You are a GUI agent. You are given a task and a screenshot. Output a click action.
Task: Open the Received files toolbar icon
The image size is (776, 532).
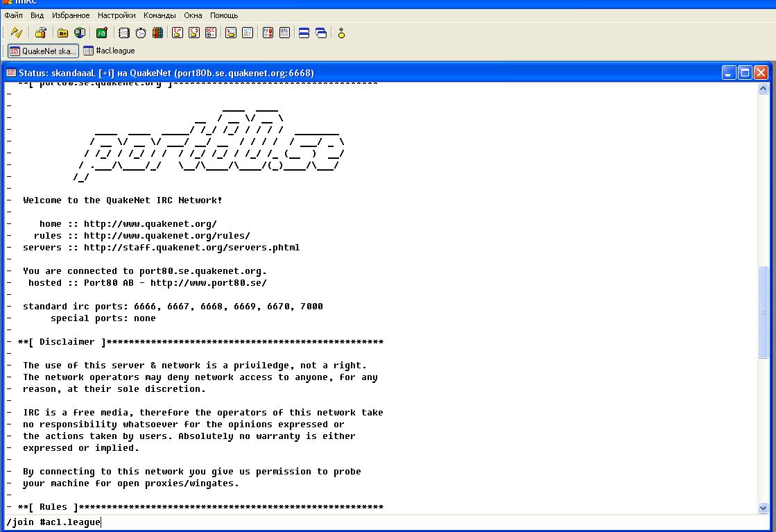[x=231, y=33]
